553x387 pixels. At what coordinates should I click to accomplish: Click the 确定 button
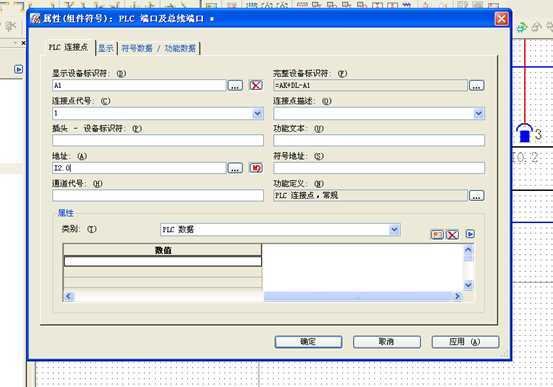pos(308,342)
